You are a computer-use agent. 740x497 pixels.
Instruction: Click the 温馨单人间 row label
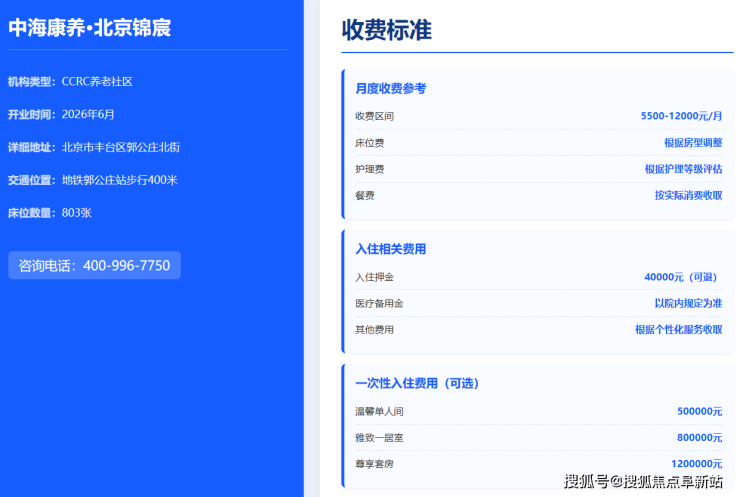click(379, 412)
